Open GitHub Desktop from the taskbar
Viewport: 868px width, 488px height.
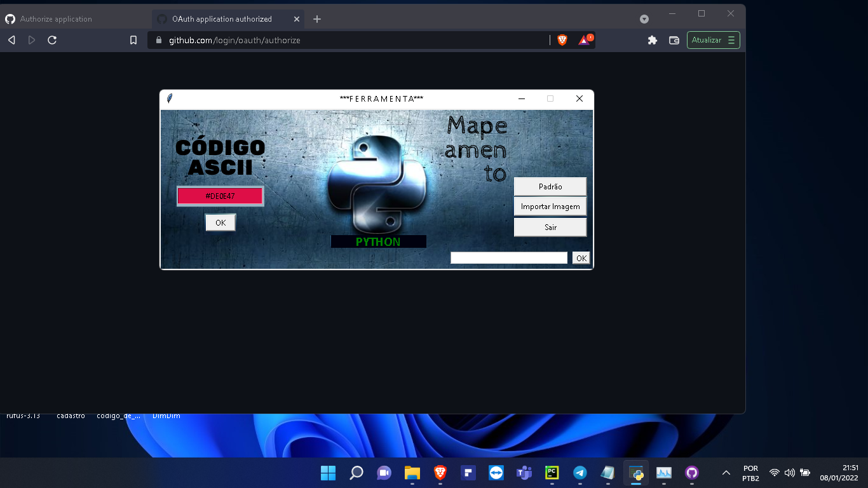point(691,473)
